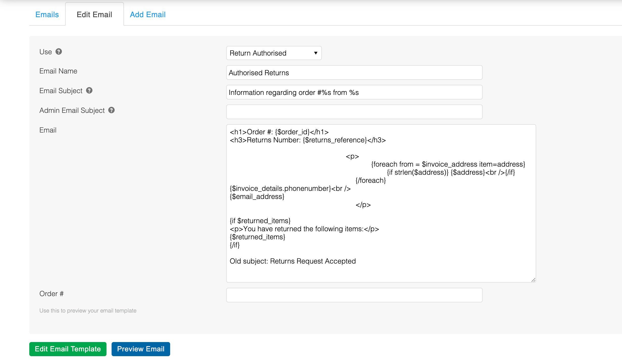Viewport: 622px width, 364px height.
Task: Click the help icon beside Use
Action: pyautogui.click(x=59, y=51)
